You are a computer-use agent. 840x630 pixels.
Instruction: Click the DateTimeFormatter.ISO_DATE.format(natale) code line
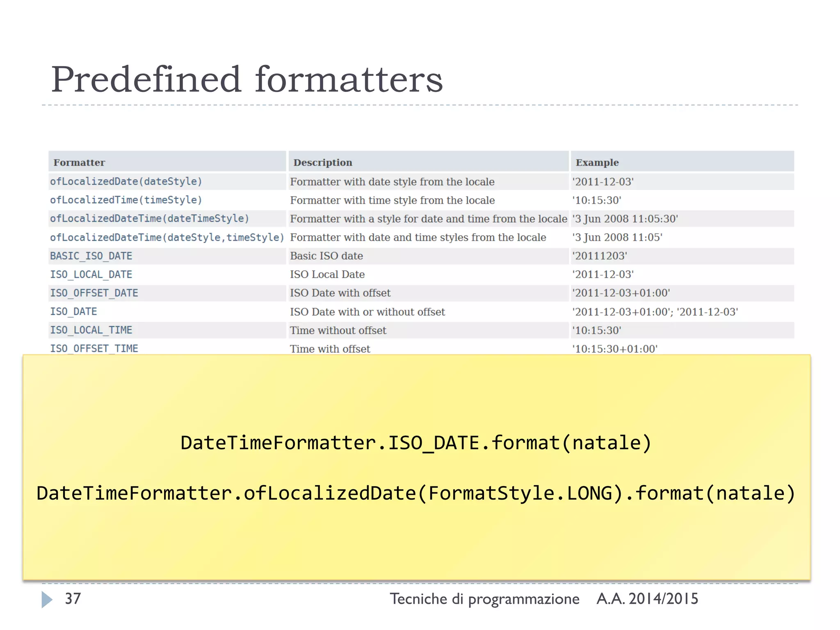pyautogui.click(x=416, y=443)
